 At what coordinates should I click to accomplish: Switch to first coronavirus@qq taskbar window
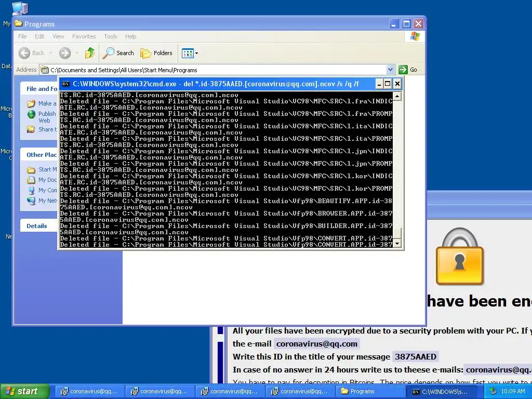pyautogui.click(x=89, y=392)
